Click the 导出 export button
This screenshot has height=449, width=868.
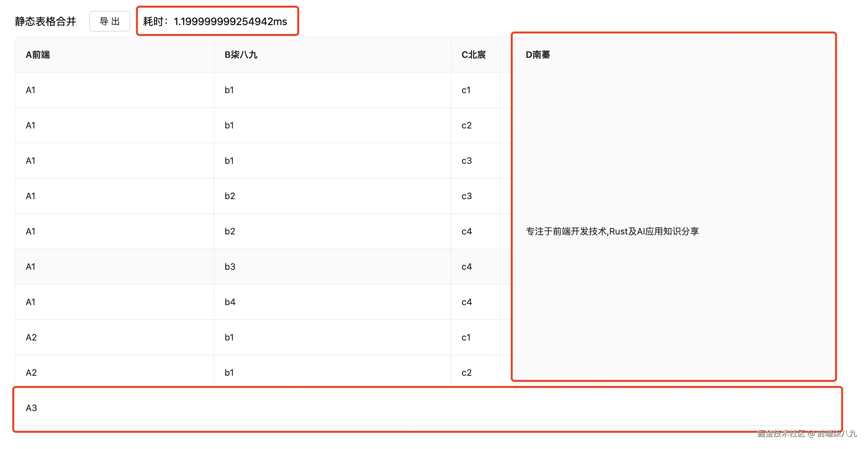pyautogui.click(x=109, y=21)
